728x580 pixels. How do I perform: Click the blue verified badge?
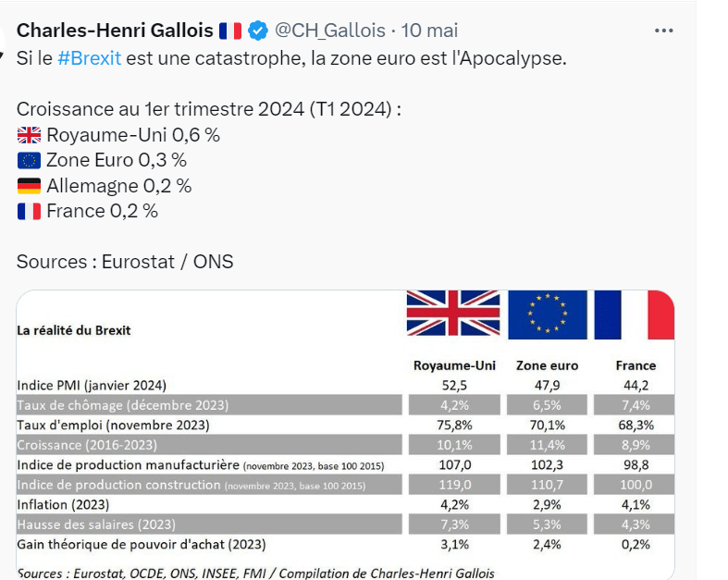pos(258,31)
